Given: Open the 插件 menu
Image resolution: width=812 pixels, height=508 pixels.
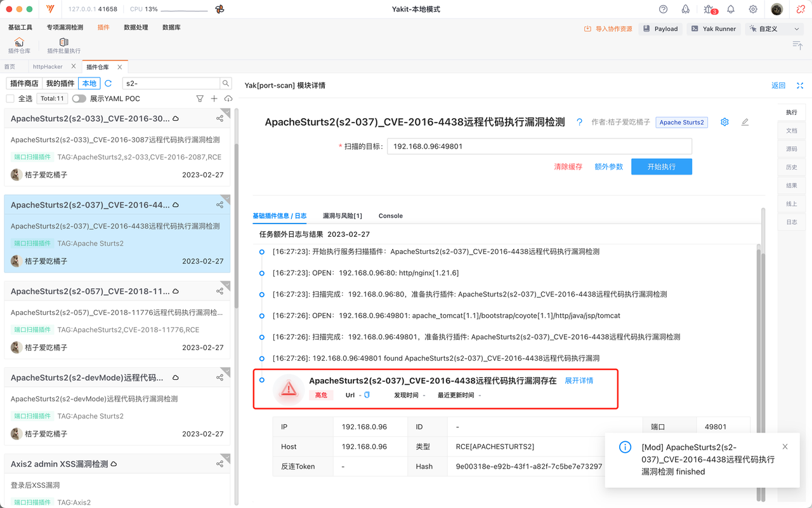Looking at the screenshot, I should click(103, 27).
